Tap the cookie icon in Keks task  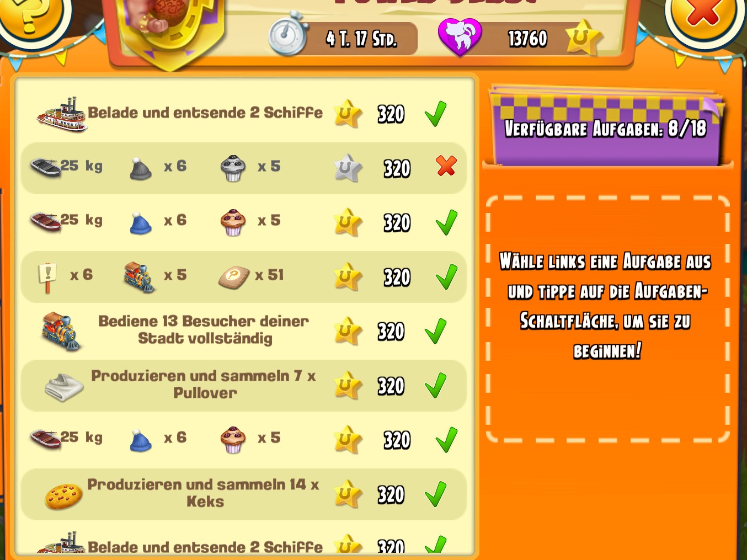click(63, 497)
